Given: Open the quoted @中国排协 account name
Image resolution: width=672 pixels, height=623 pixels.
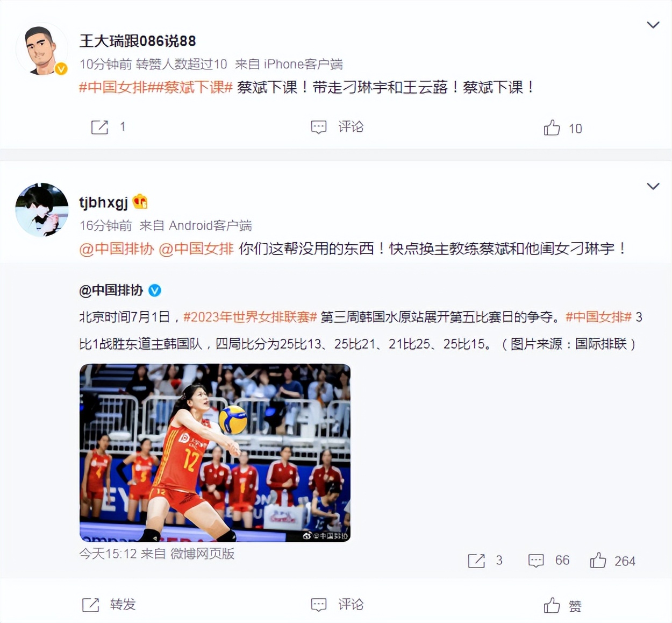Looking at the screenshot, I should tap(111, 291).
